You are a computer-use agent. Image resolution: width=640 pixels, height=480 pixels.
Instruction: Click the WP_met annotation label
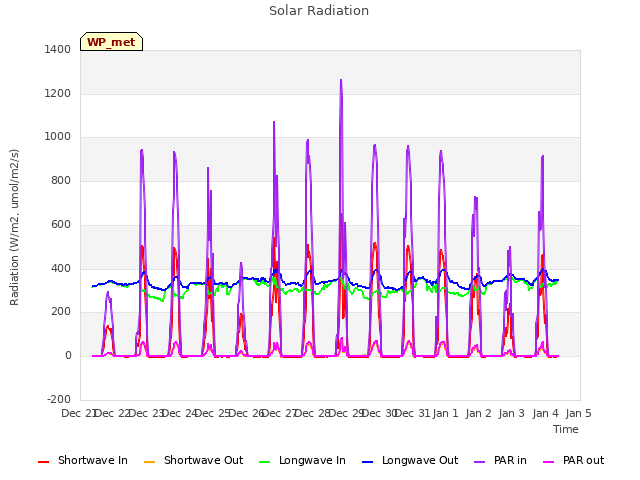pyautogui.click(x=111, y=42)
